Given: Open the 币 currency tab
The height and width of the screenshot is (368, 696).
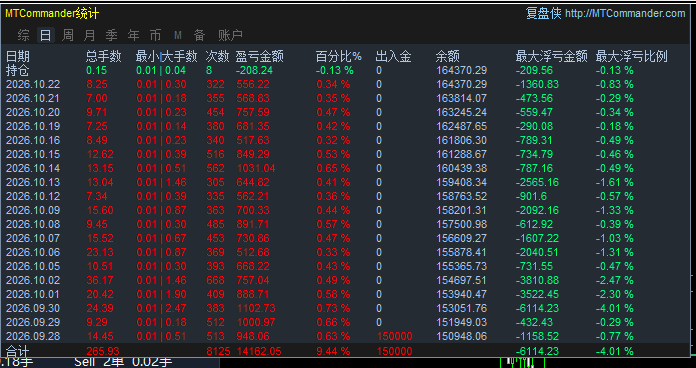Looking at the screenshot, I should coord(155,35).
